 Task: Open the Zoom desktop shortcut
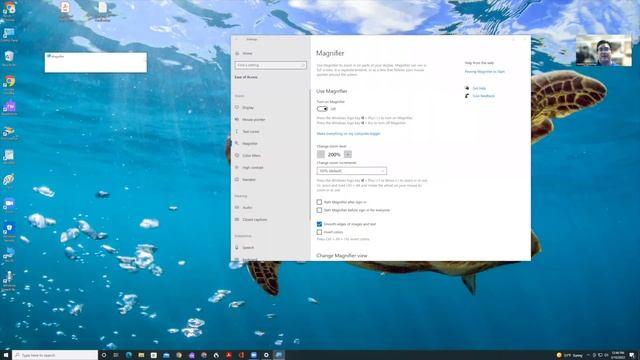click(9, 205)
